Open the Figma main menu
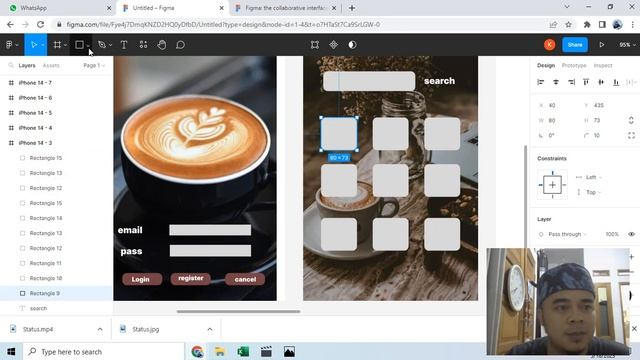This screenshot has width=640, height=360. click(9, 45)
